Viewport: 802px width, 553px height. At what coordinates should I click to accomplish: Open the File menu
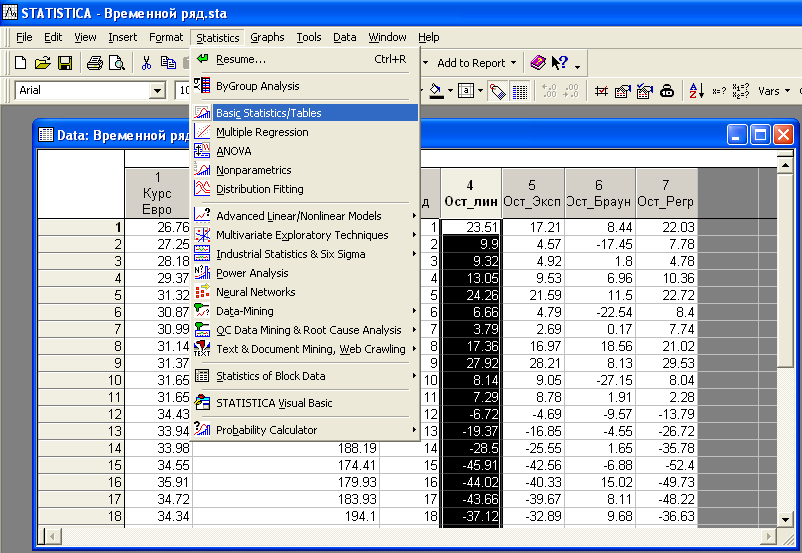(24, 37)
